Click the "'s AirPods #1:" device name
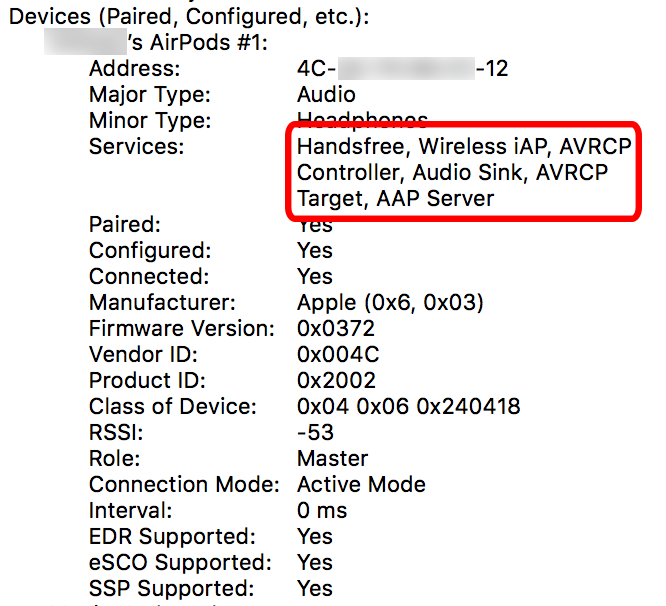 click(x=198, y=43)
